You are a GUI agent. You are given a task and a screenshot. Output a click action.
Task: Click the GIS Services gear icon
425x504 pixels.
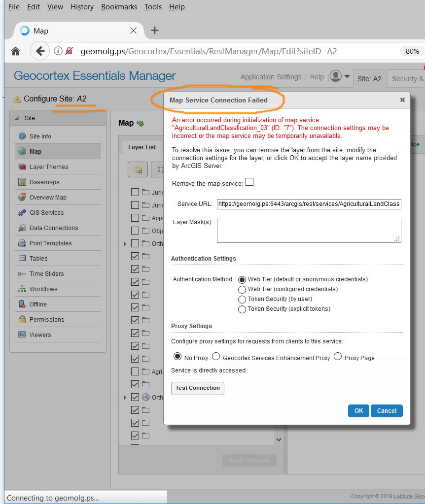click(22, 212)
